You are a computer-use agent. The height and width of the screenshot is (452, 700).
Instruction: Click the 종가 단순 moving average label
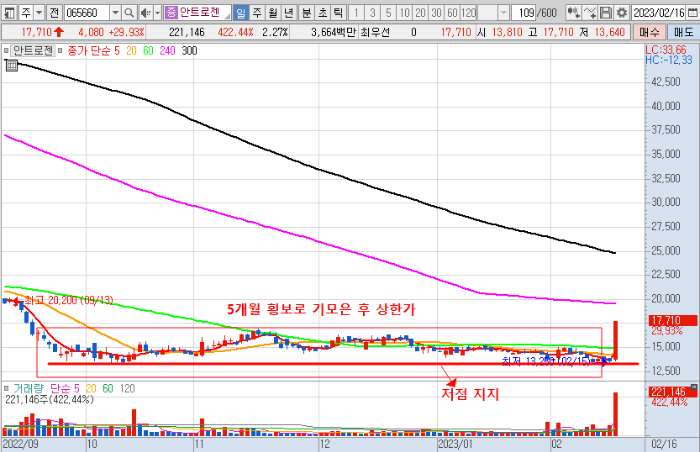(89, 51)
